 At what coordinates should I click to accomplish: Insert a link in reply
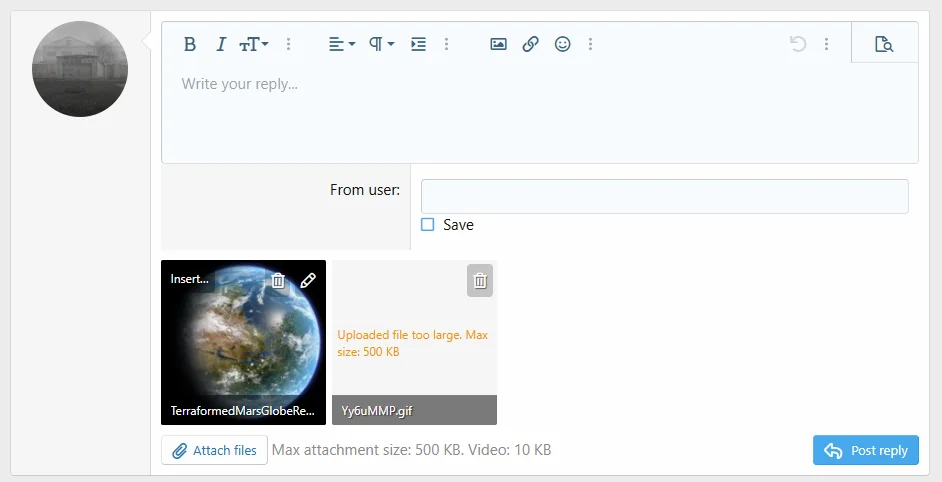531,44
